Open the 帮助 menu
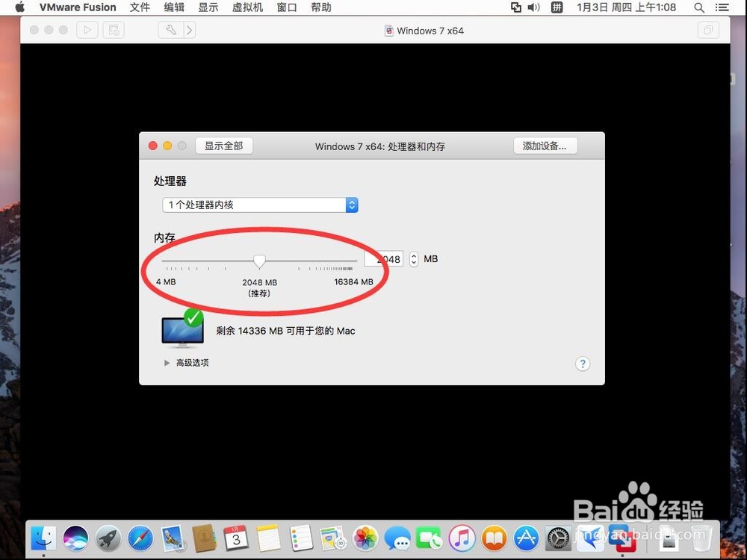747x560 pixels. tap(321, 7)
